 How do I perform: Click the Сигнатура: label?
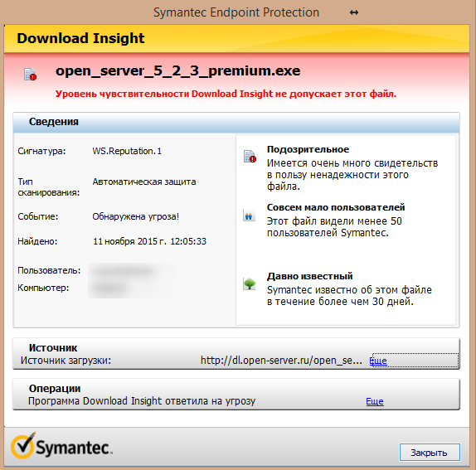click(41, 151)
